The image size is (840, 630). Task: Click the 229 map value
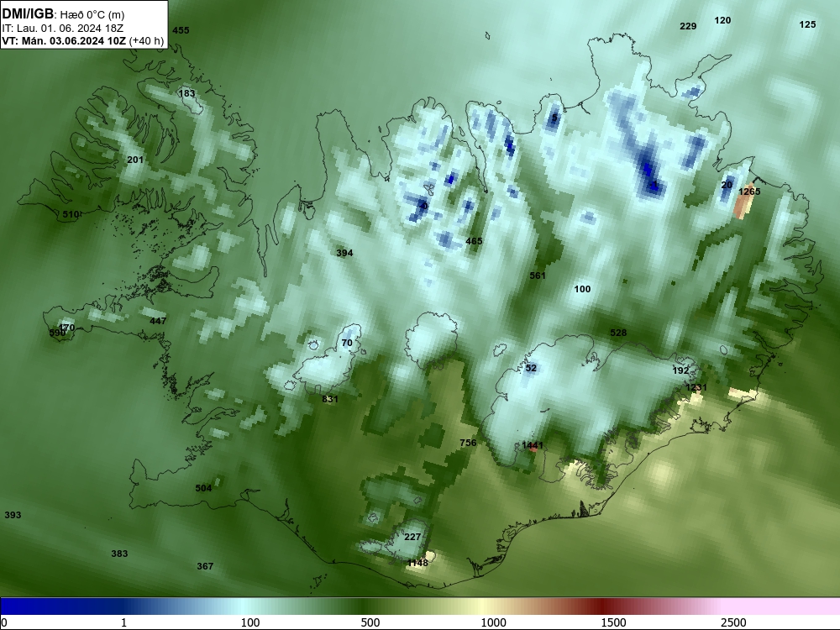688,26
